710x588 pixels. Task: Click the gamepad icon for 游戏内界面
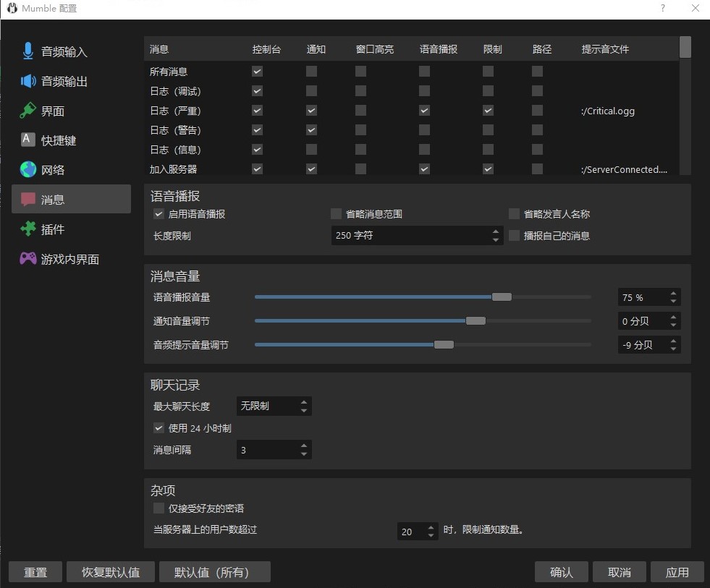[x=28, y=259]
